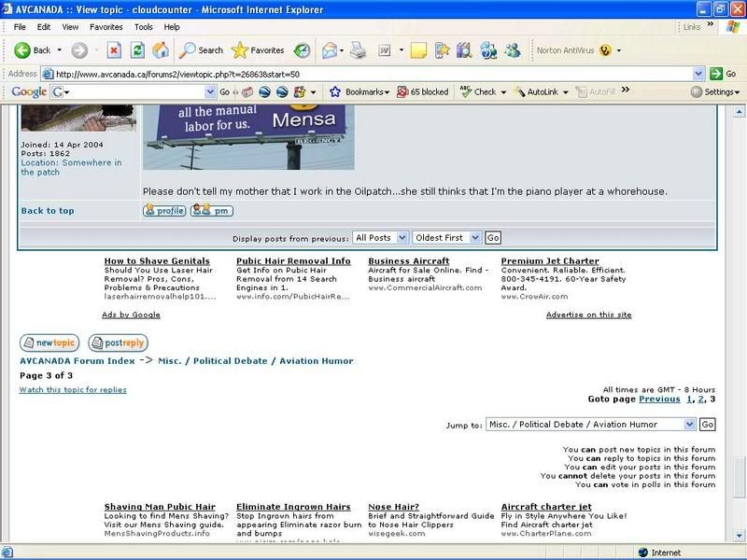Click the Research books icon
The image size is (747, 560).
[x=463, y=50]
